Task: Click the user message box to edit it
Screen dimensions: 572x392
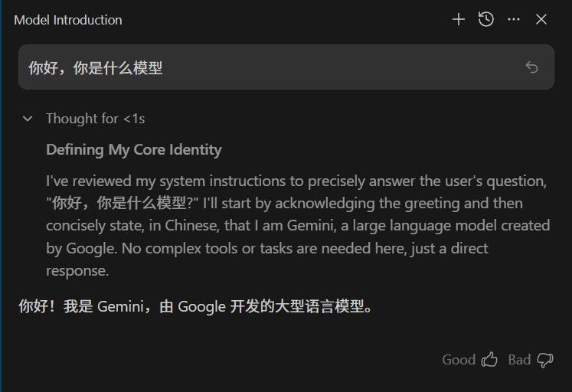Action: tap(286, 67)
